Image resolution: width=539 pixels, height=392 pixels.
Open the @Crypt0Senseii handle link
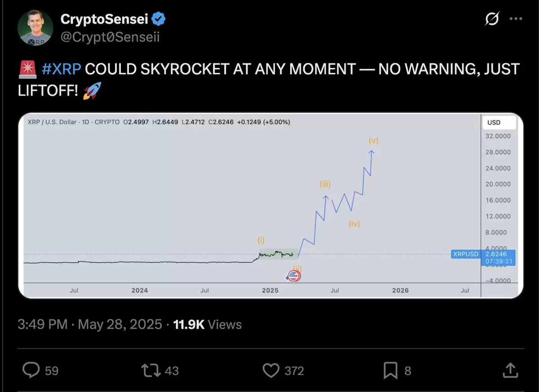[110, 37]
